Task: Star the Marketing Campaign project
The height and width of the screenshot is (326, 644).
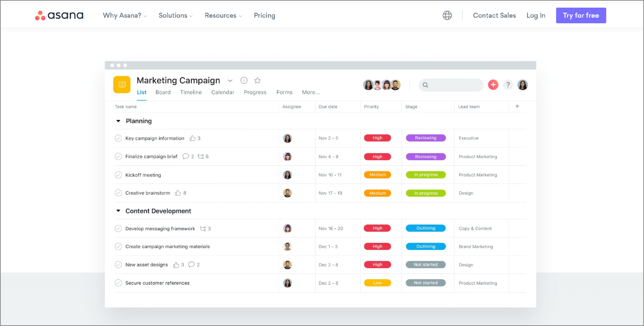Action: point(257,80)
